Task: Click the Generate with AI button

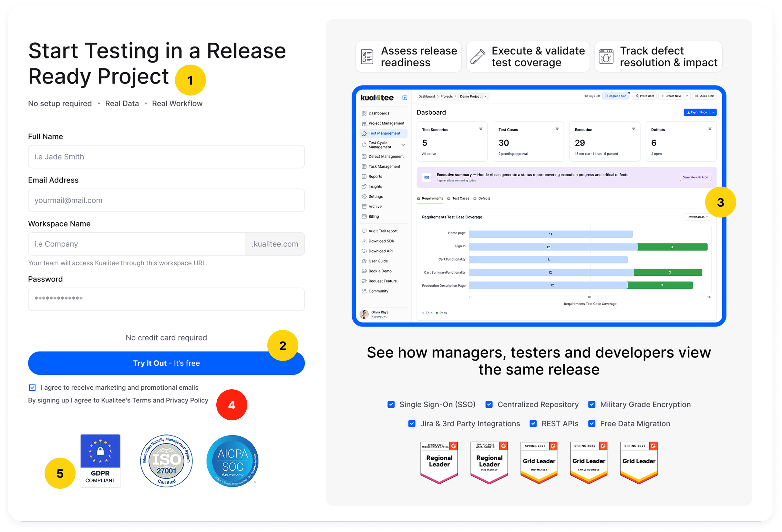Action: [x=695, y=177]
